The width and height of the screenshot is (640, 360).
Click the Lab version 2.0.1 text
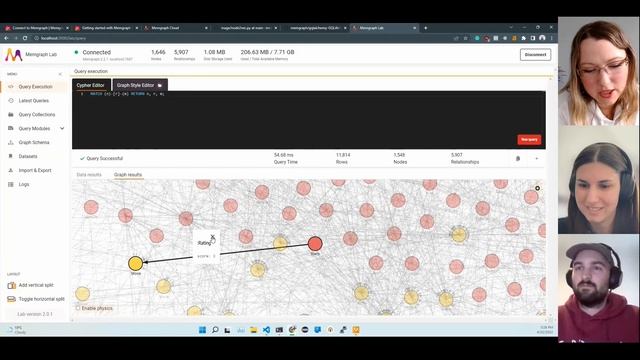(x=35, y=314)
